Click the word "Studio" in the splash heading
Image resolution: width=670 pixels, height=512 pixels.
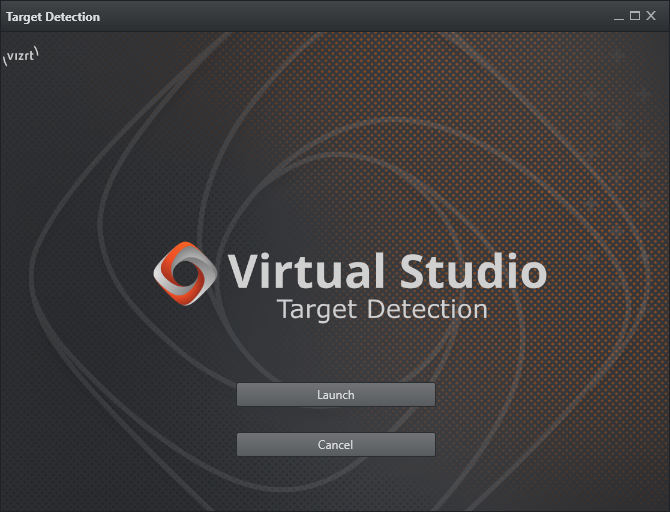click(473, 272)
